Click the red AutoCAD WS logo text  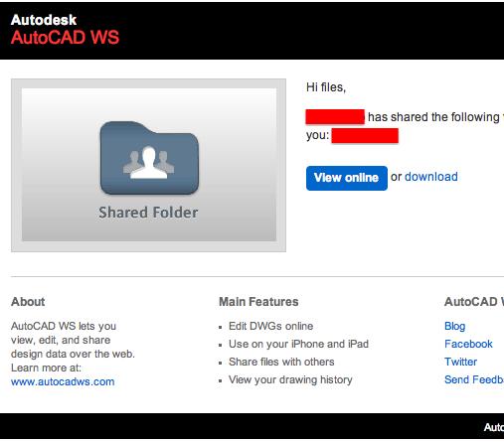(x=65, y=37)
